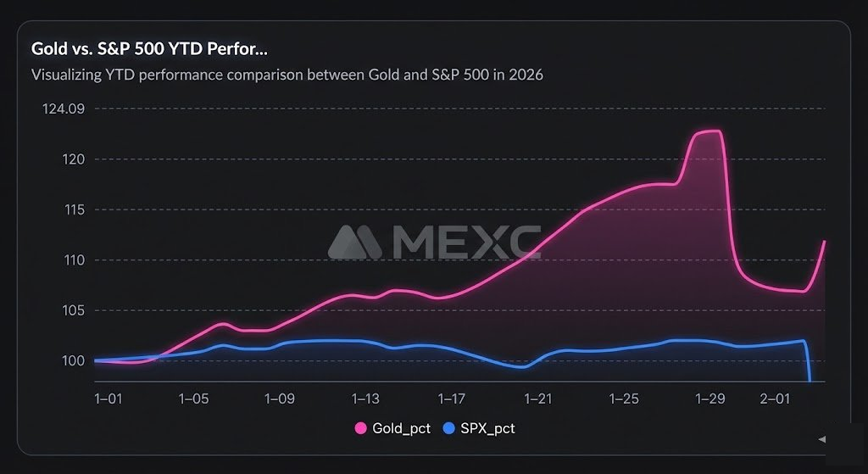Click the small arrow in bottom-right corner

pyautogui.click(x=821, y=439)
